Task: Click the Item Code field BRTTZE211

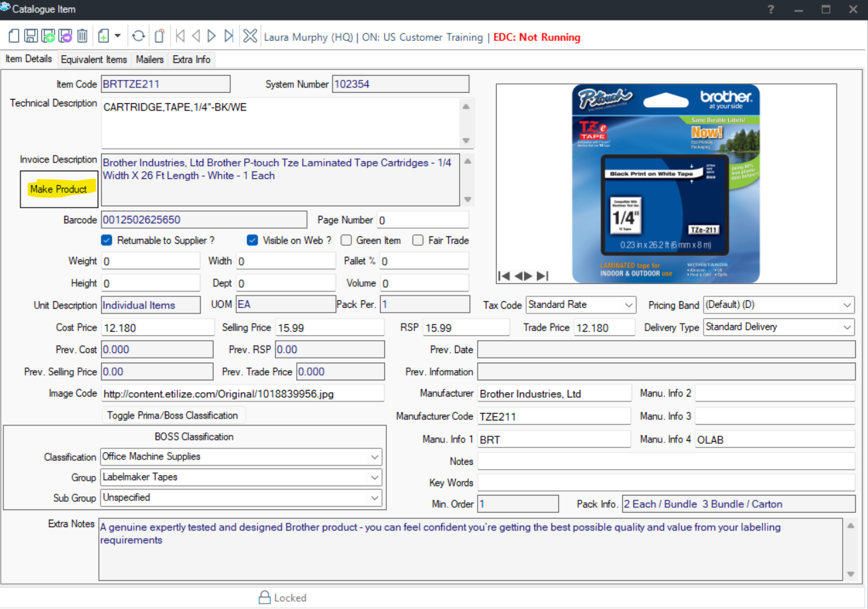Action: pos(165,84)
